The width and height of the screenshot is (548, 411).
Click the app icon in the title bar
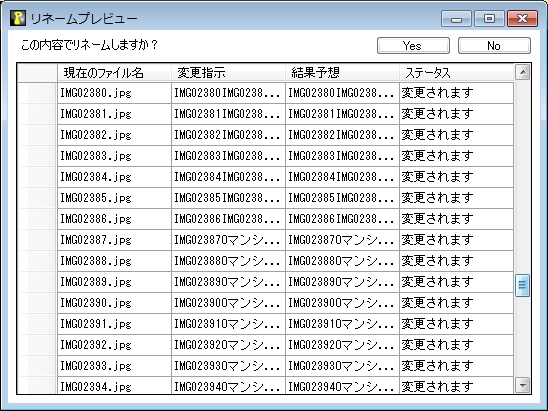coord(17,18)
